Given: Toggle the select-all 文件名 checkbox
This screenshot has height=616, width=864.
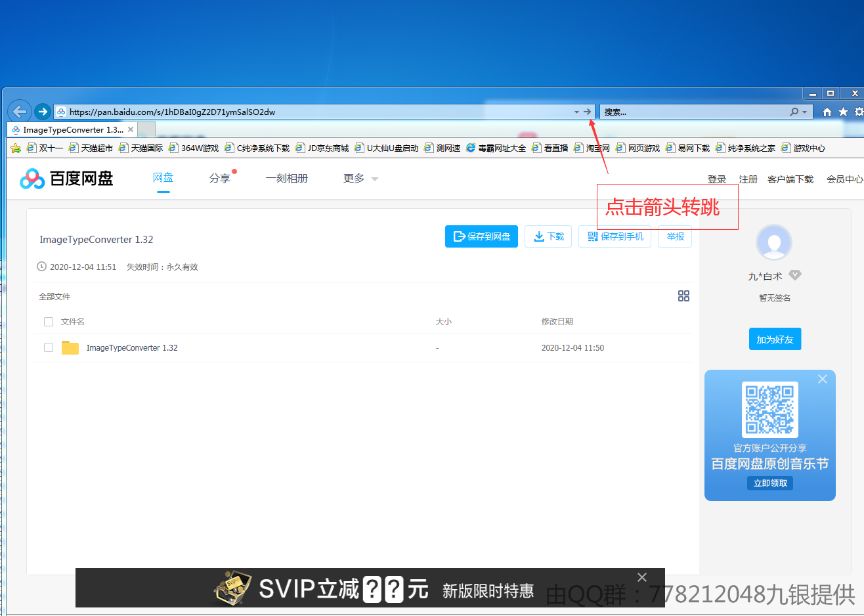Looking at the screenshot, I should click(49, 322).
